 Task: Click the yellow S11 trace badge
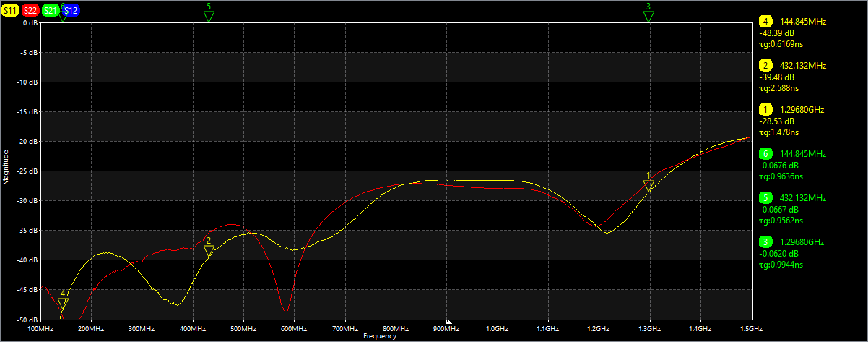[10, 10]
